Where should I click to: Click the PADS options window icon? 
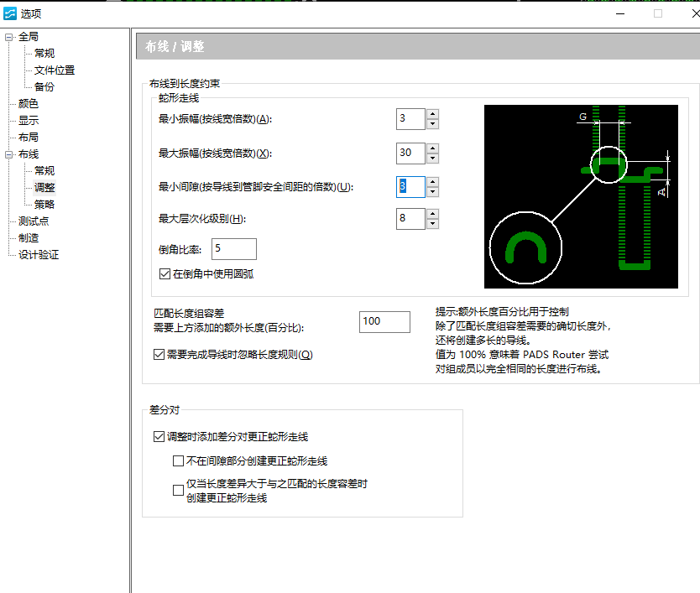[10, 13]
